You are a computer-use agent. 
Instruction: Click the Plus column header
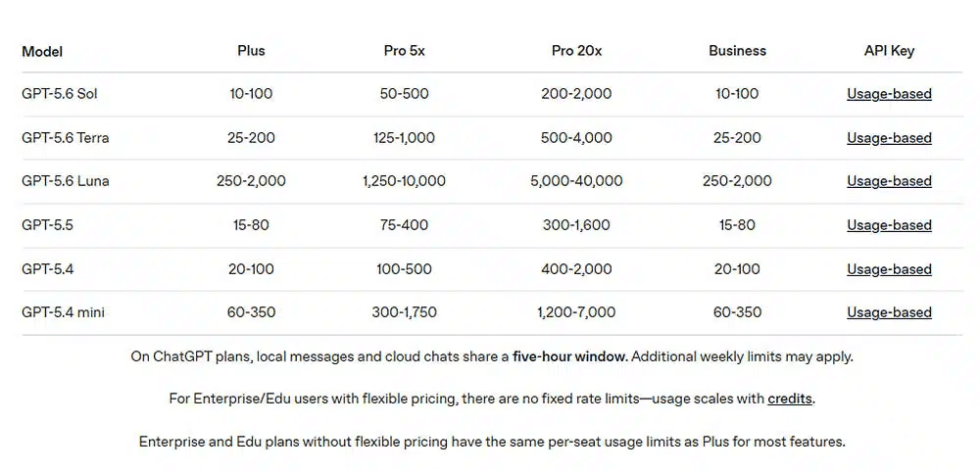[x=251, y=51]
